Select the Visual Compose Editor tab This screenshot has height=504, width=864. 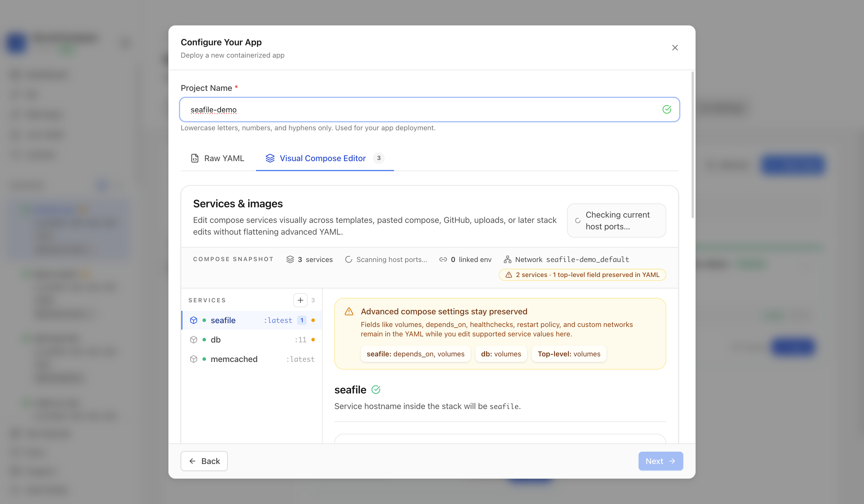324,158
